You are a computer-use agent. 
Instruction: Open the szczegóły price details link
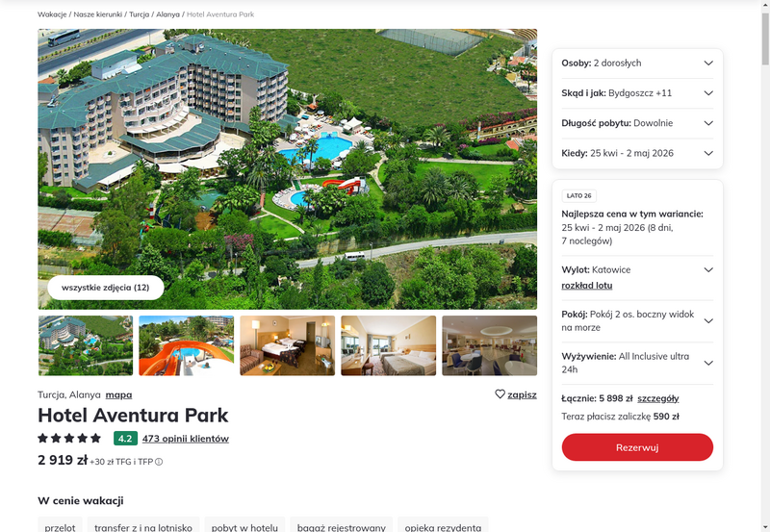click(x=658, y=398)
